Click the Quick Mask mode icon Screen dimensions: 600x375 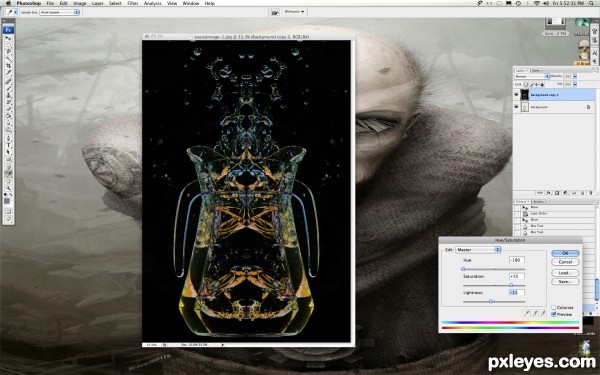(x=8, y=211)
